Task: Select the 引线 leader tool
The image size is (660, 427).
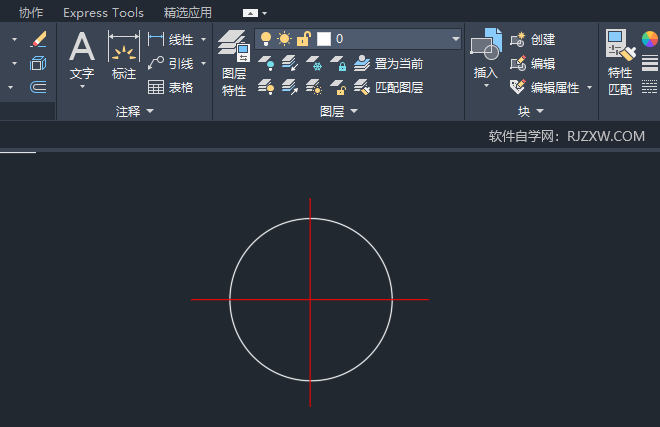Action: tap(156, 64)
